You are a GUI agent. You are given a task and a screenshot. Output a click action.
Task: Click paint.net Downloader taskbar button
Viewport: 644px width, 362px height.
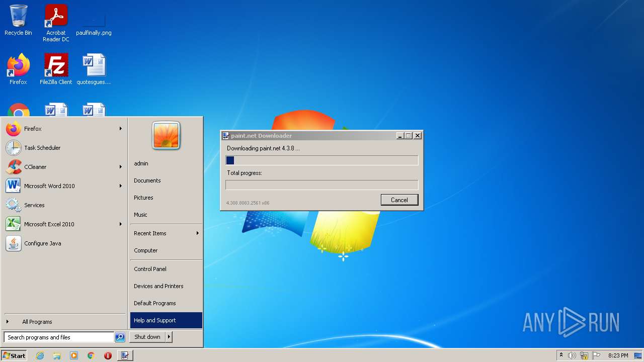tap(125, 355)
